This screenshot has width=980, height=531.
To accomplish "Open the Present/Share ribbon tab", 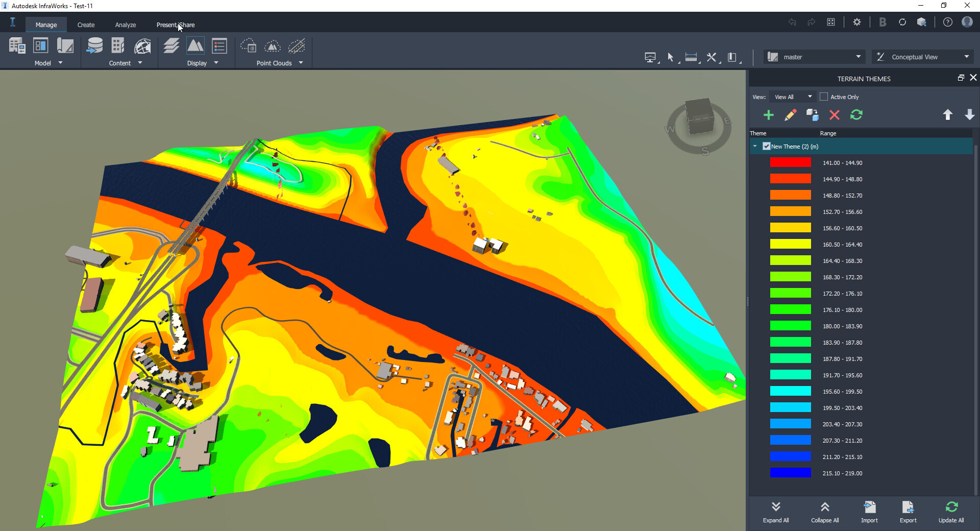I will (x=176, y=25).
